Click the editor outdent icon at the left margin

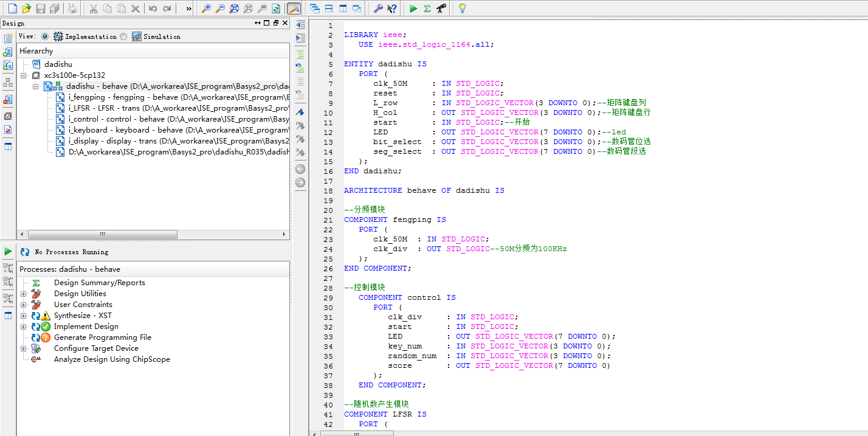pyautogui.click(x=300, y=25)
